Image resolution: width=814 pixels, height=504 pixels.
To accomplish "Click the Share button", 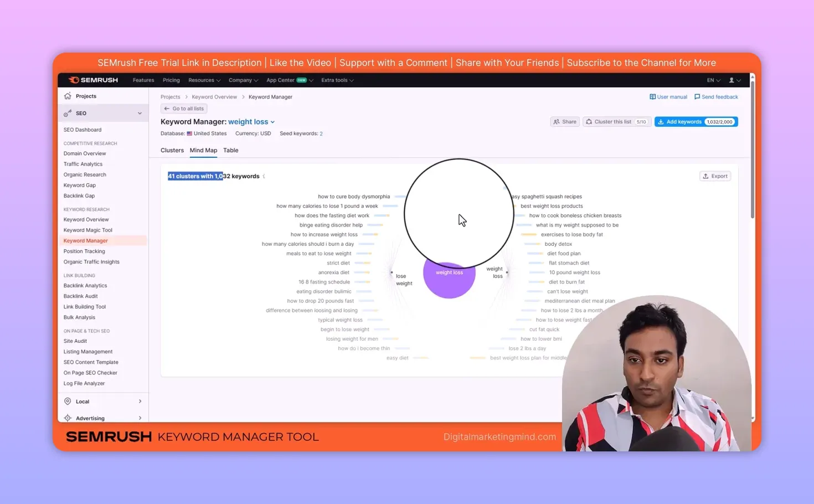I will click(565, 122).
